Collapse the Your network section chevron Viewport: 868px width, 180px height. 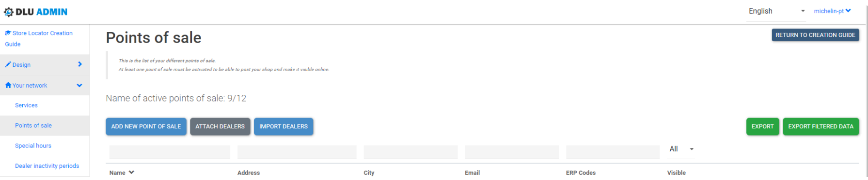click(79, 85)
